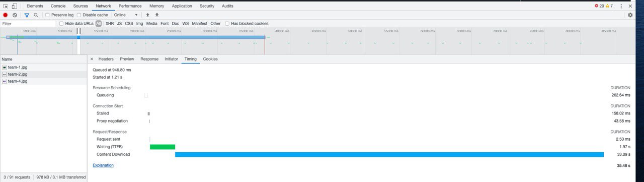The width and height of the screenshot is (644, 182).
Task: Filter requests by CSS
Action: pyautogui.click(x=129, y=24)
